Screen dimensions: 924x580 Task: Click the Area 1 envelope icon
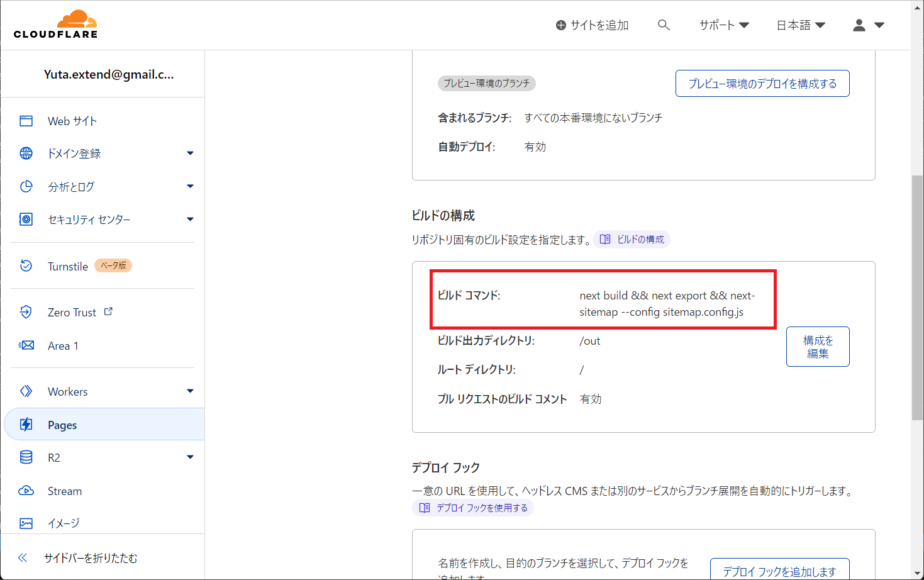[x=26, y=345]
